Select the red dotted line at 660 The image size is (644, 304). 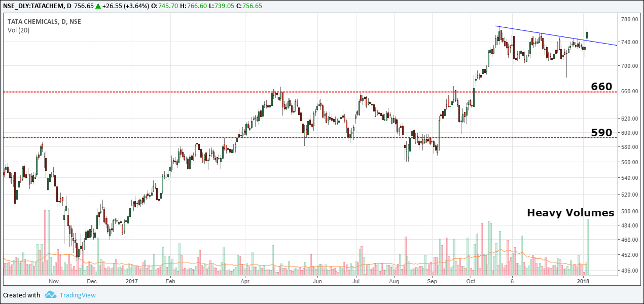coord(309,92)
